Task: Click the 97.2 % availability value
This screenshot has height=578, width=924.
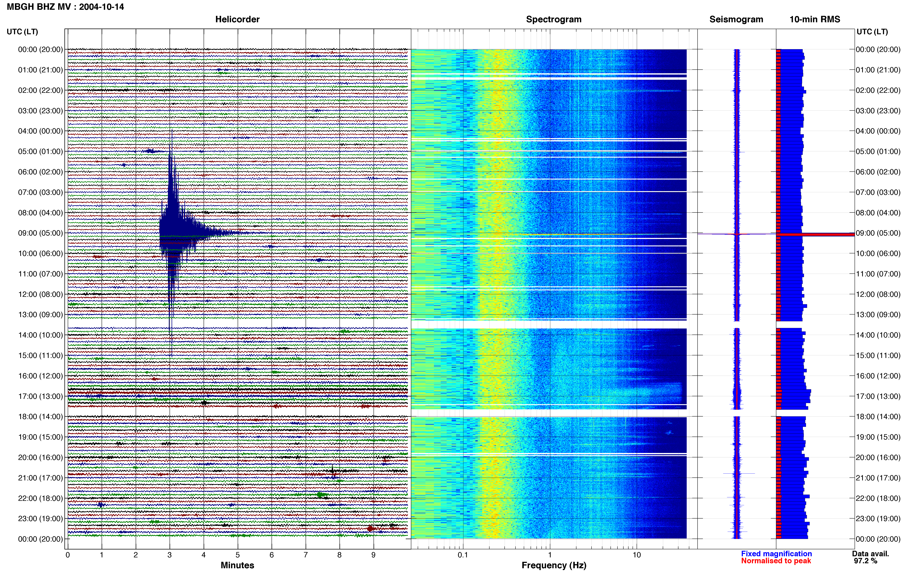Action: click(865, 561)
